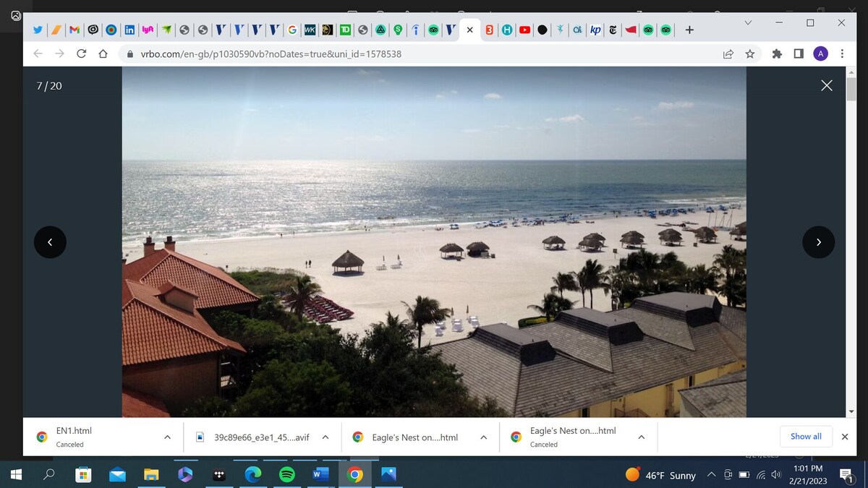Open a new browser tab
Image resolution: width=868 pixels, height=488 pixels.
[689, 30]
